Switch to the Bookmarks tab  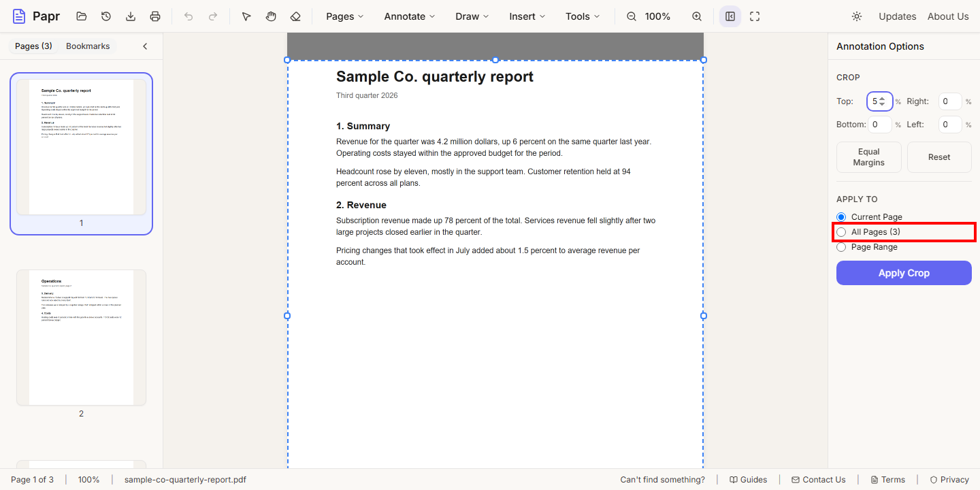pyautogui.click(x=88, y=46)
